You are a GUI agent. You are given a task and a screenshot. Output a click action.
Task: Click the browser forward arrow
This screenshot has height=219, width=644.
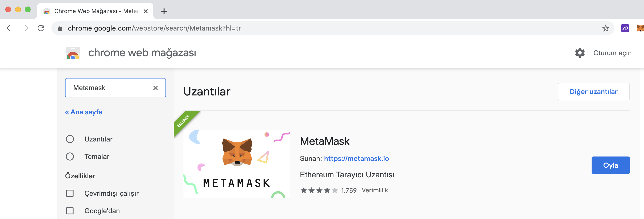[25, 28]
